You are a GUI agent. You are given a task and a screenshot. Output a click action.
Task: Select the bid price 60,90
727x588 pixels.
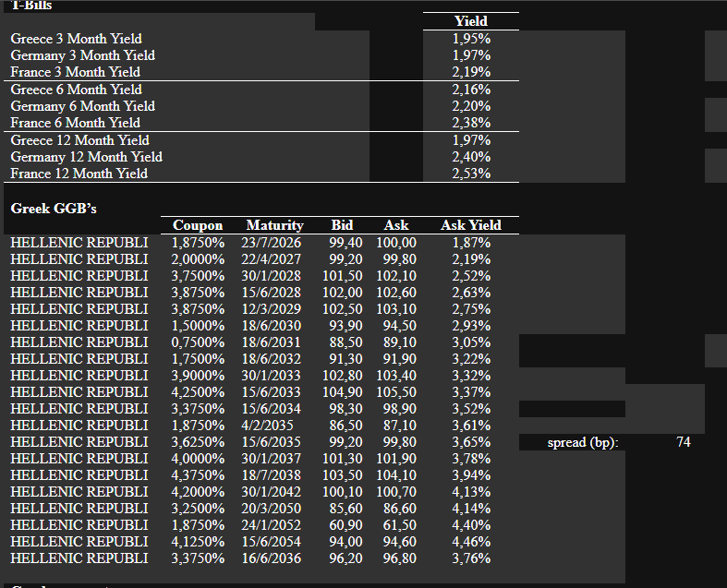345,525
